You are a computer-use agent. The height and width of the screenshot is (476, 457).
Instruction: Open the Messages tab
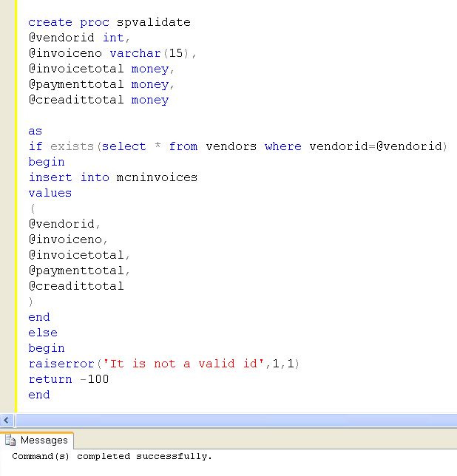(x=37, y=441)
